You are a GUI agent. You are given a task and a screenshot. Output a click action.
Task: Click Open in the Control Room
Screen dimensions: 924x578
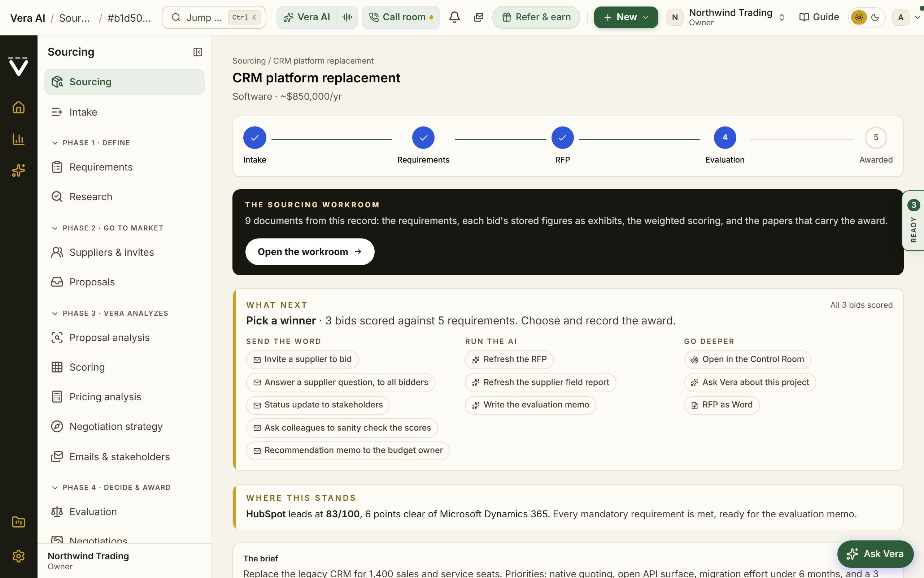pyautogui.click(x=748, y=360)
